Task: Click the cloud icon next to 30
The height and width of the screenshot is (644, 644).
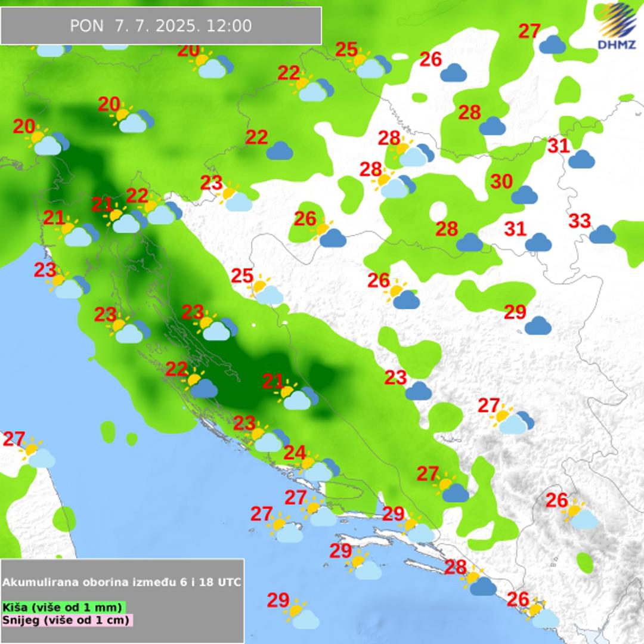Action: [524, 195]
